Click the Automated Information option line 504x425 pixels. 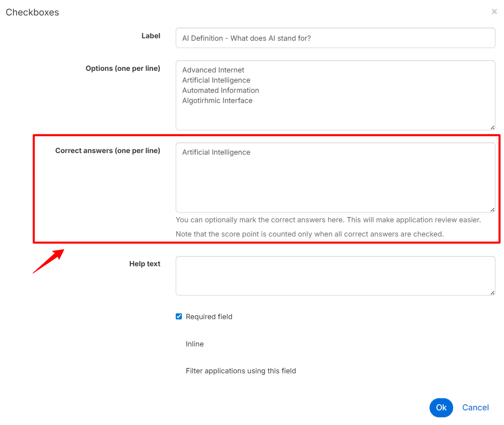coord(220,90)
